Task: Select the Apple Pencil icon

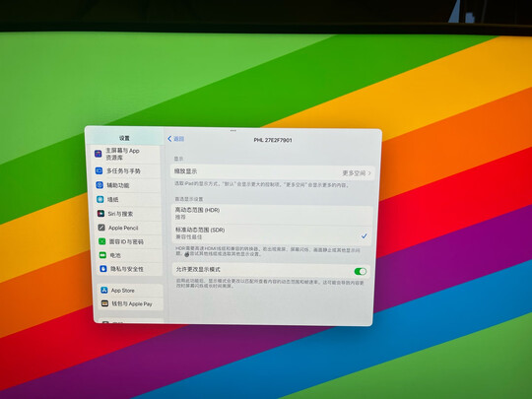Action: (101, 228)
